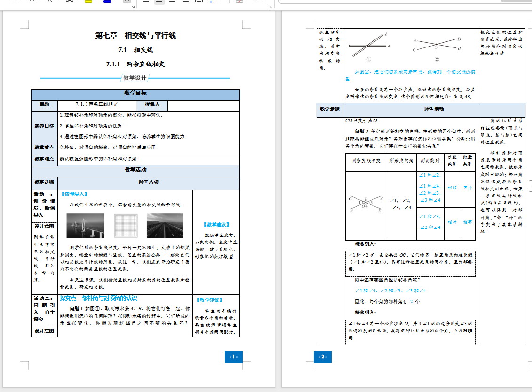Select the 教学重点 row label
Viewport: 532px width, 392px height.
44,148
